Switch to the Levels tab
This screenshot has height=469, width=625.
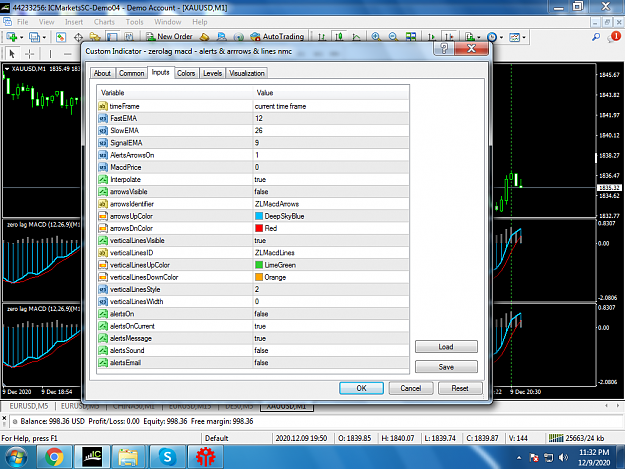212,73
